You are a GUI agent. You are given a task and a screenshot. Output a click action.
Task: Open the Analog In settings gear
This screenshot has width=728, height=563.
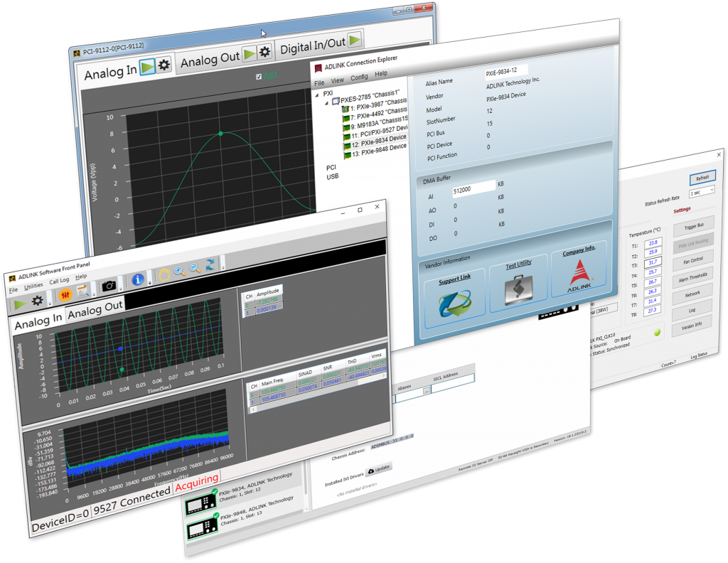coord(164,65)
